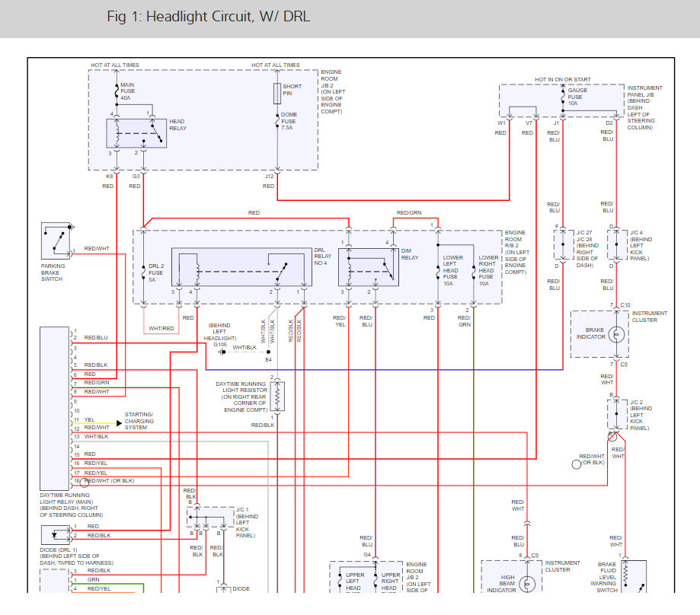Select the Parking Brake Switch symbol
The width and height of the screenshot is (700, 615).
56,241
